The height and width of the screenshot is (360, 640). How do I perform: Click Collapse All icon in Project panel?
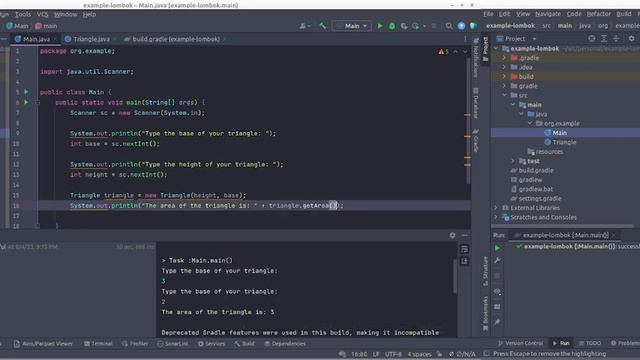[x=616, y=38]
